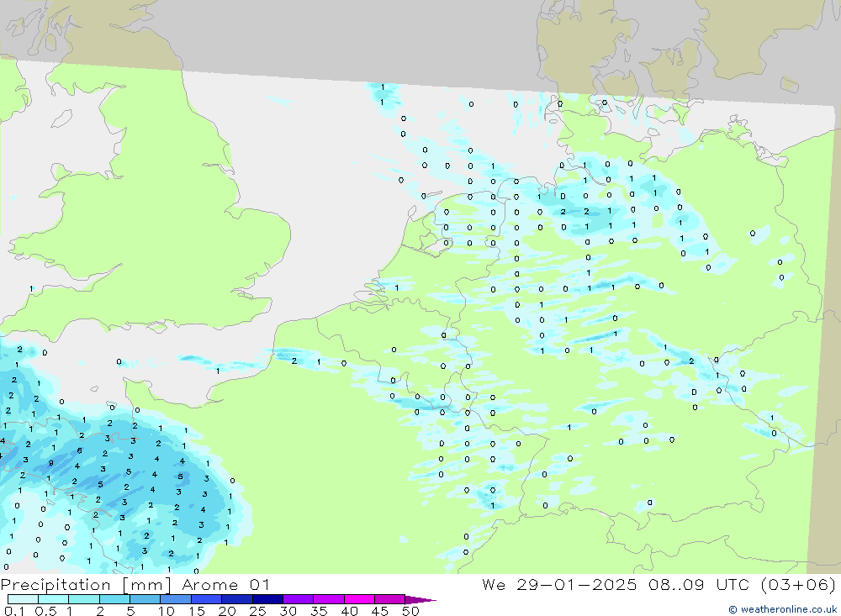
Task: Open the weatheronline.co.uk link
Action: (x=782, y=609)
